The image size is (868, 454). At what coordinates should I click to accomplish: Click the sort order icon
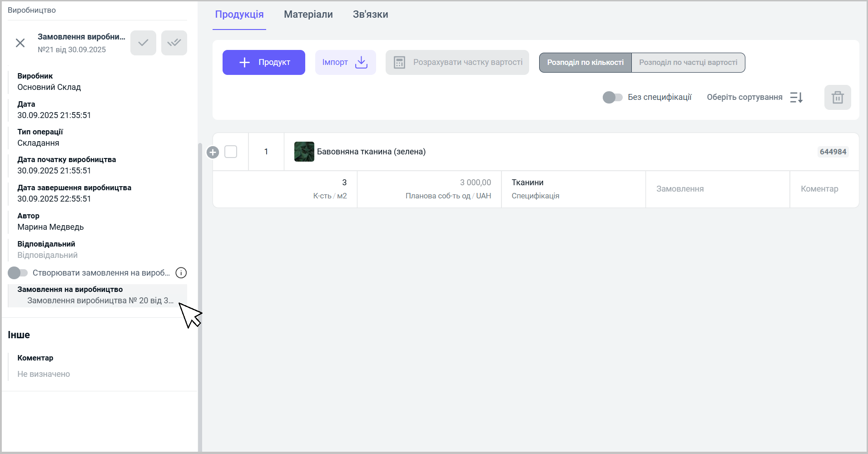coord(796,98)
